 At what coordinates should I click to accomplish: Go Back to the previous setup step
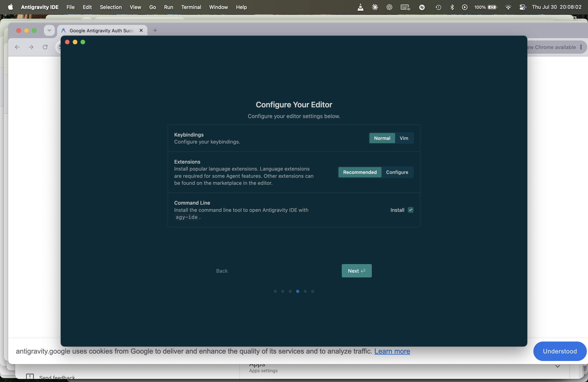point(222,271)
